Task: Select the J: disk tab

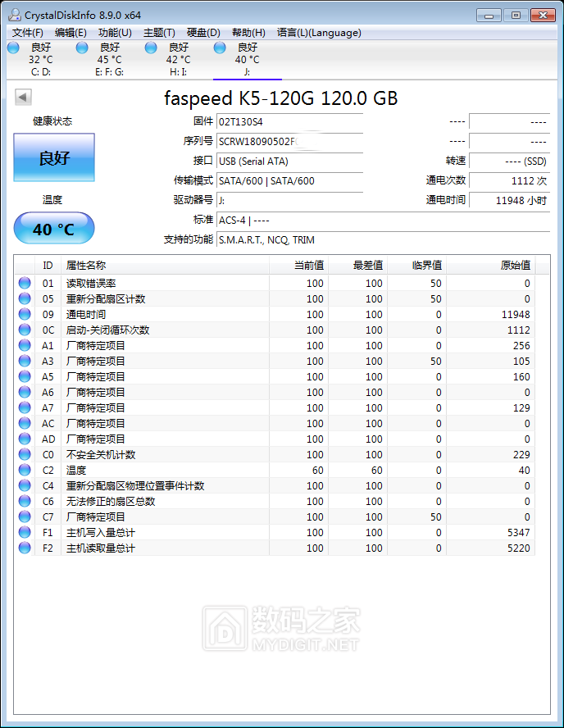Action: point(247,59)
